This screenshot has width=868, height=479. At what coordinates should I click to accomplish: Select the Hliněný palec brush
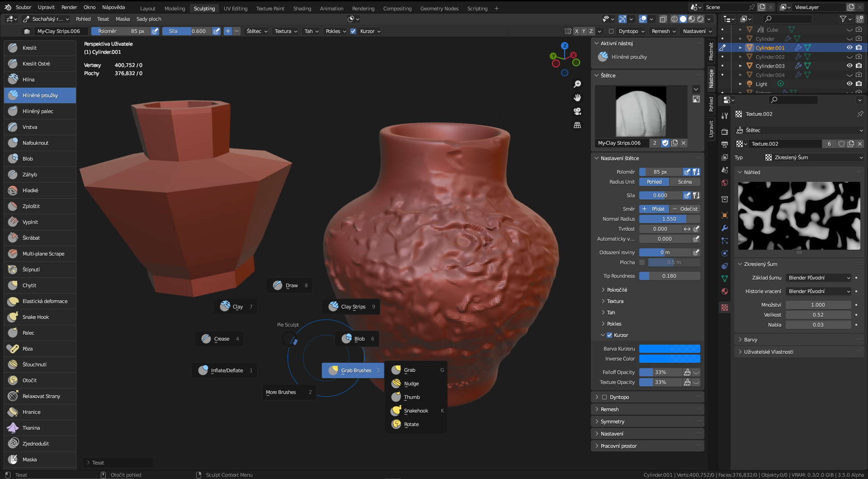[x=40, y=111]
